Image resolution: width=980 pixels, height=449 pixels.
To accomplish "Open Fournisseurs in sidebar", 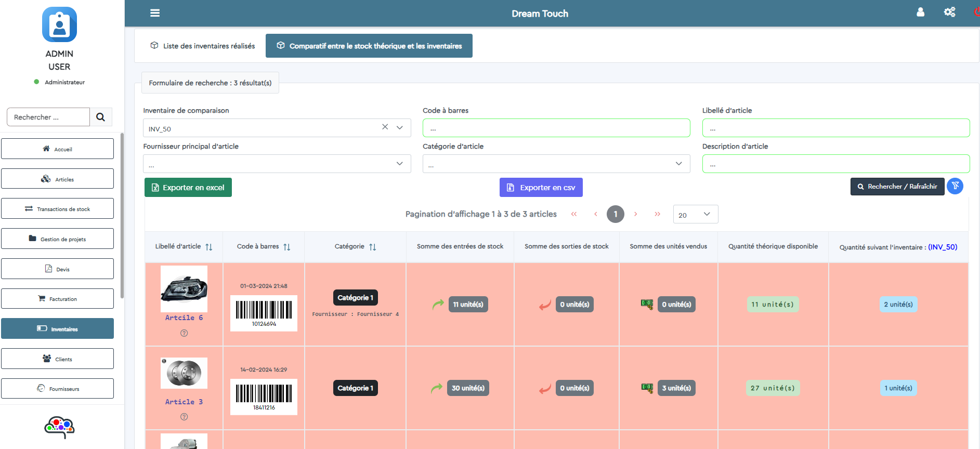I will click(57, 389).
